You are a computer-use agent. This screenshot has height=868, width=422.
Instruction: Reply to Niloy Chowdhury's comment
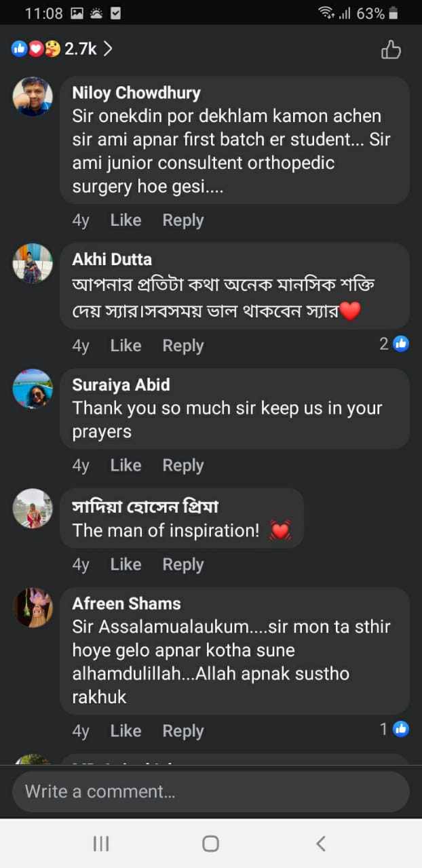pos(183,220)
